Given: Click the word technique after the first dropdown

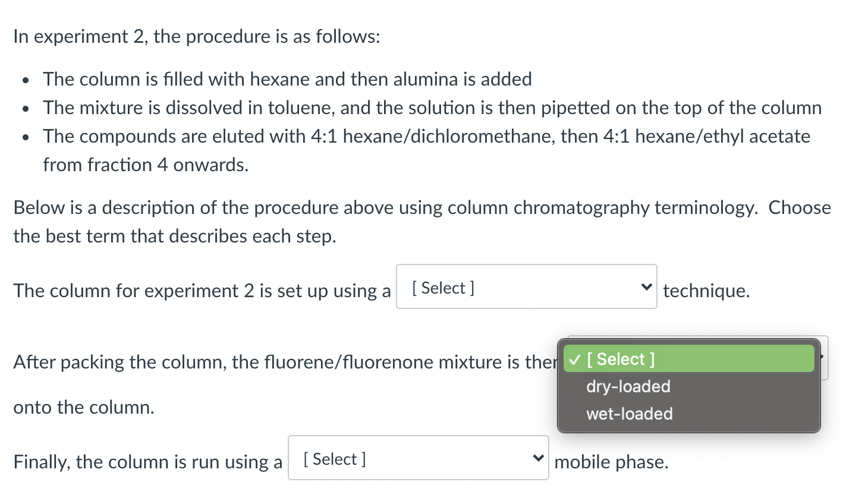Looking at the screenshot, I should pos(706,291).
